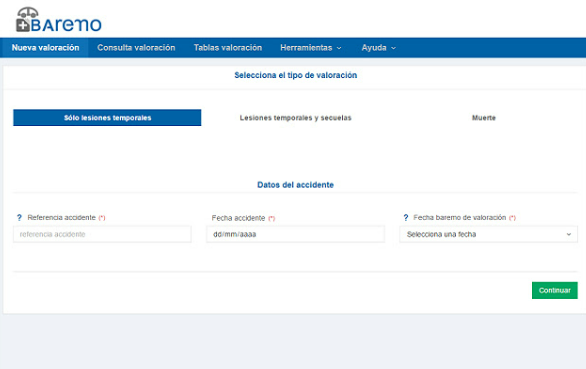Click the green Continuar button

(x=555, y=290)
